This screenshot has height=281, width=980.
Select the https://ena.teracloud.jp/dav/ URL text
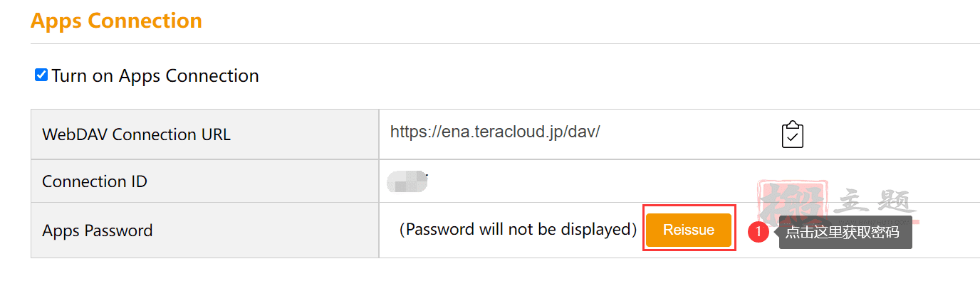495,132
